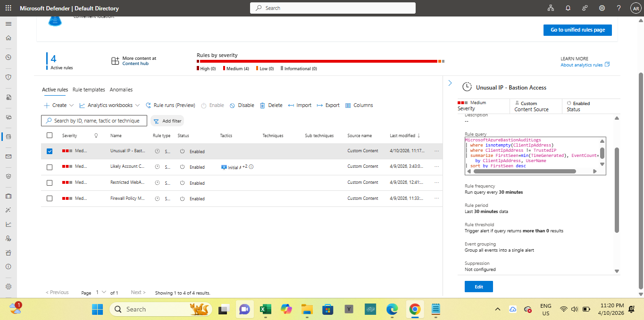644x320 pixels.
Task: Click Import in the rules toolbar
Action: pos(300,105)
